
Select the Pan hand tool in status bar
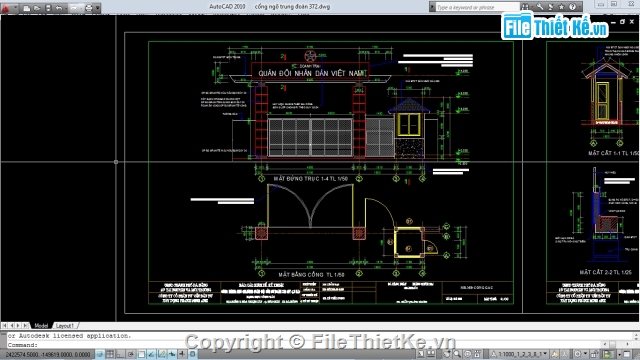pos(447,354)
